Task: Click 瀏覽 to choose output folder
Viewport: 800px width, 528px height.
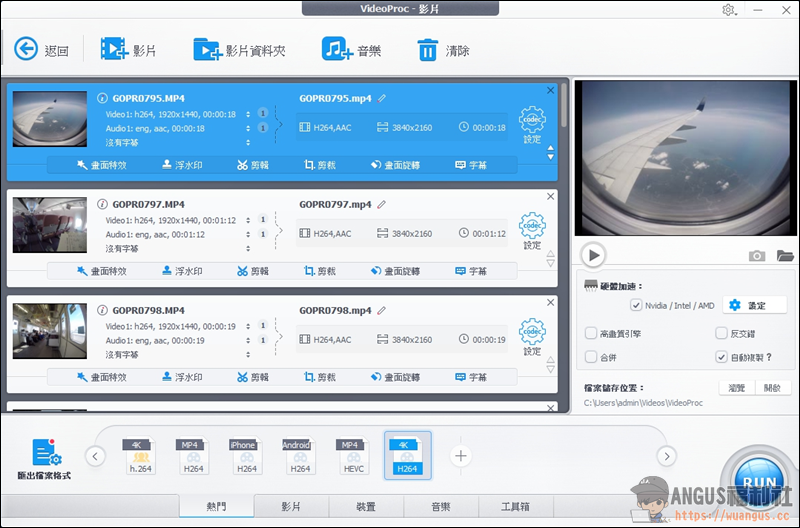Action: click(x=737, y=388)
